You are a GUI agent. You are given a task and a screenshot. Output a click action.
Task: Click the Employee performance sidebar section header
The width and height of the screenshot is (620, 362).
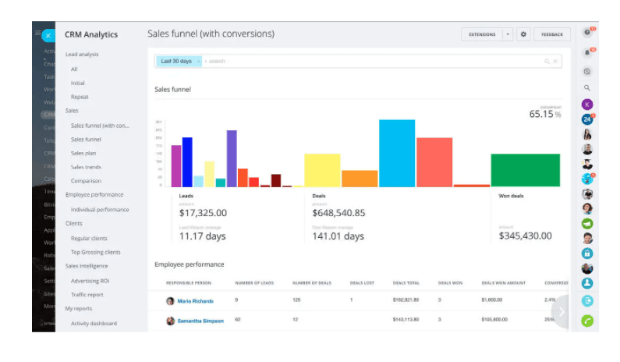tap(94, 195)
